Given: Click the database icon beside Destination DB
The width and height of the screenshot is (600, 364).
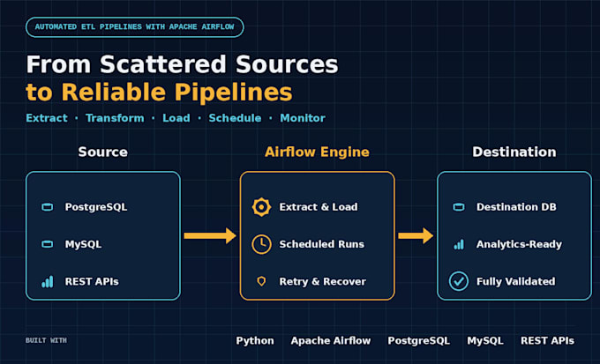Looking at the screenshot, I should [x=459, y=207].
